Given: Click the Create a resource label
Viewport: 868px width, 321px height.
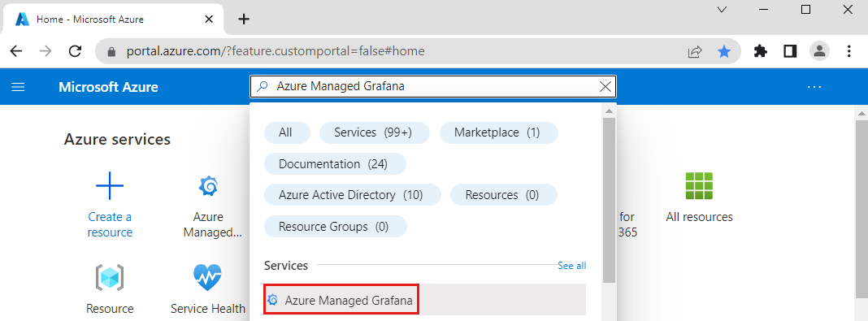Looking at the screenshot, I should [110, 224].
